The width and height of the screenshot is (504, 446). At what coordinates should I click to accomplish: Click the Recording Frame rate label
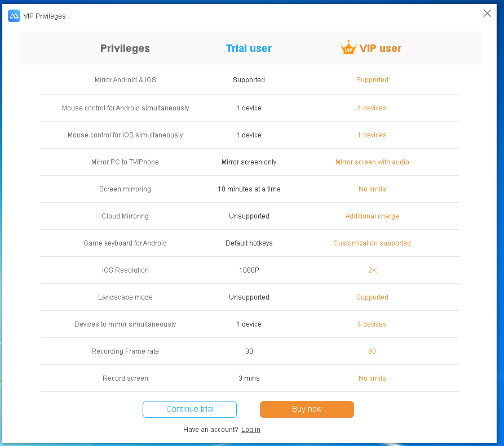pyautogui.click(x=125, y=351)
